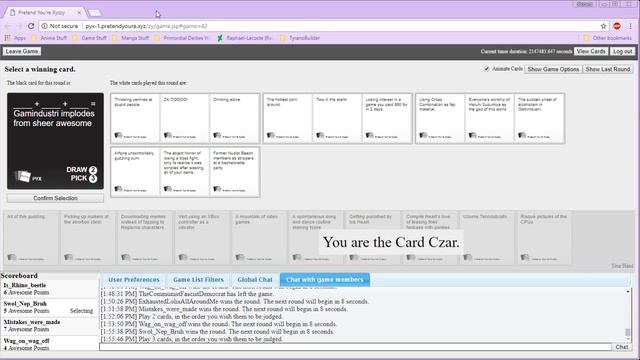Focus the chat message input field
Viewport: 640px width, 360px height.
(x=356, y=347)
